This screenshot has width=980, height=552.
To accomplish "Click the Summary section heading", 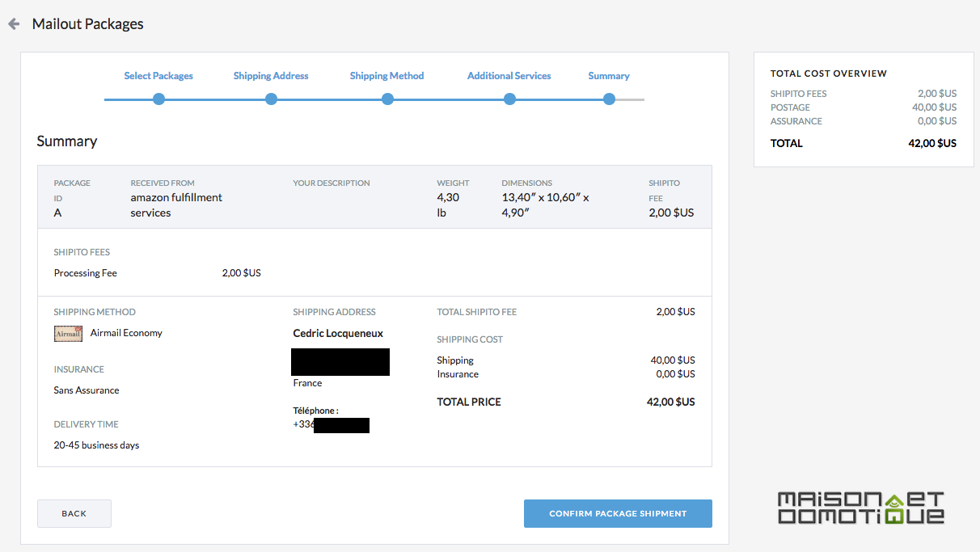I will click(x=67, y=141).
